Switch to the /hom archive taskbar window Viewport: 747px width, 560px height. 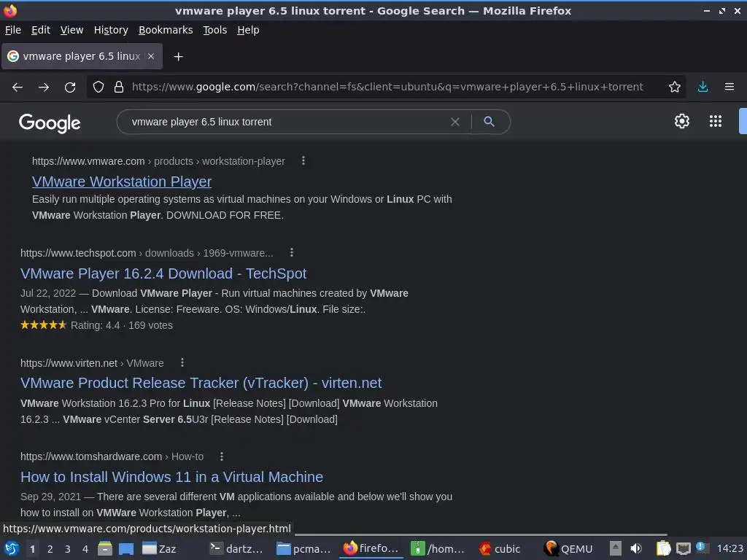[x=438, y=548]
